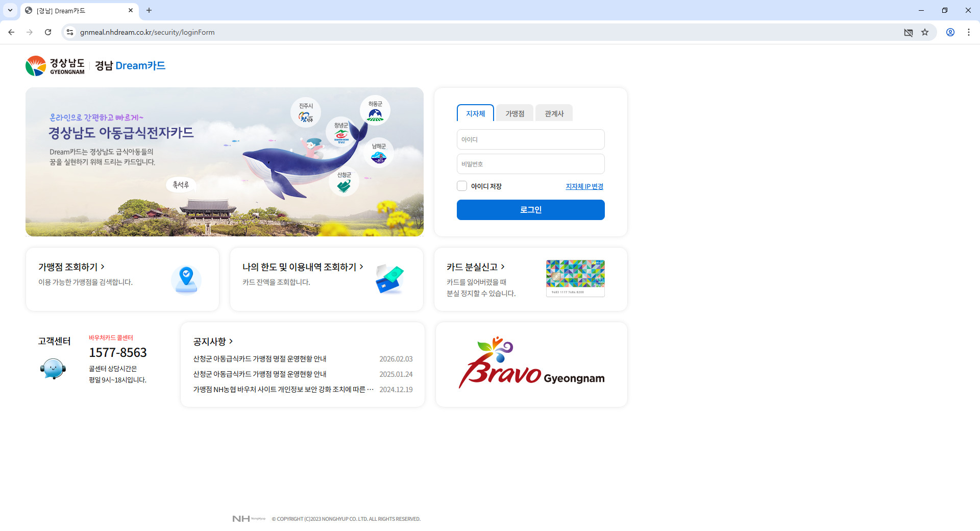980x531 pixels.
Task: Open a new browser tab
Action: point(149,10)
